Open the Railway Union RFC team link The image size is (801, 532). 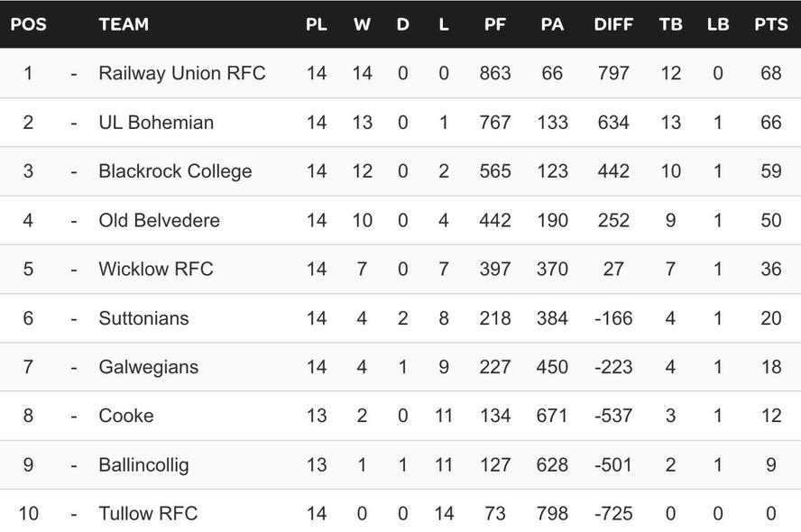(182, 73)
